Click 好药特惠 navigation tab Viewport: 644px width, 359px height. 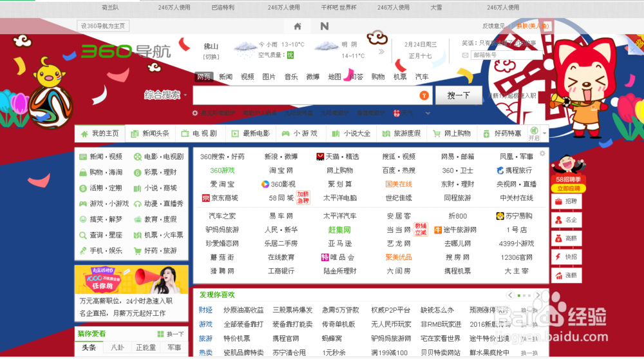coord(502,133)
